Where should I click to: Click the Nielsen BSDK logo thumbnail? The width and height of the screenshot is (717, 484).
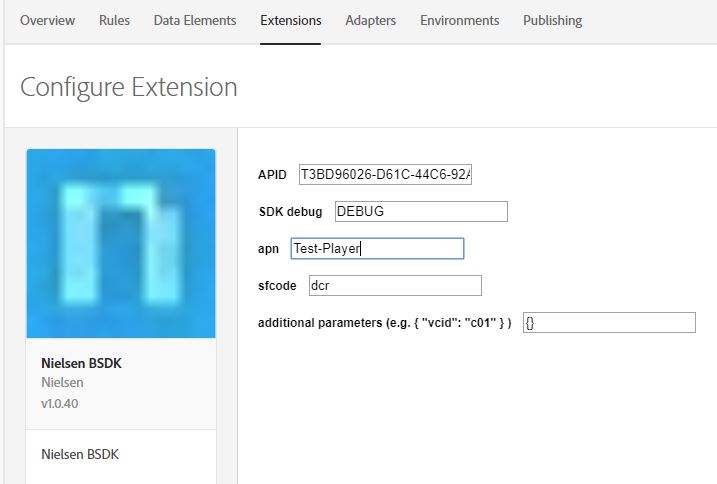pyautogui.click(x=121, y=243)
